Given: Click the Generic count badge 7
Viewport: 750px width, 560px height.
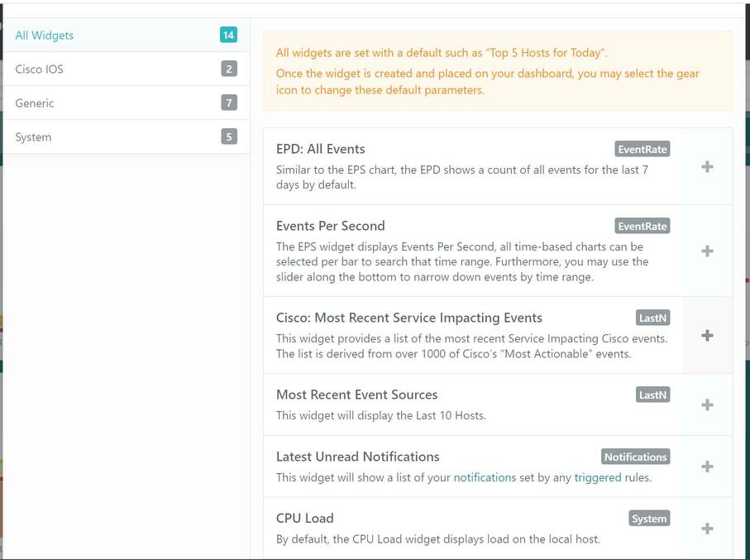Looking at the screenshot, I should pos(229,103).
